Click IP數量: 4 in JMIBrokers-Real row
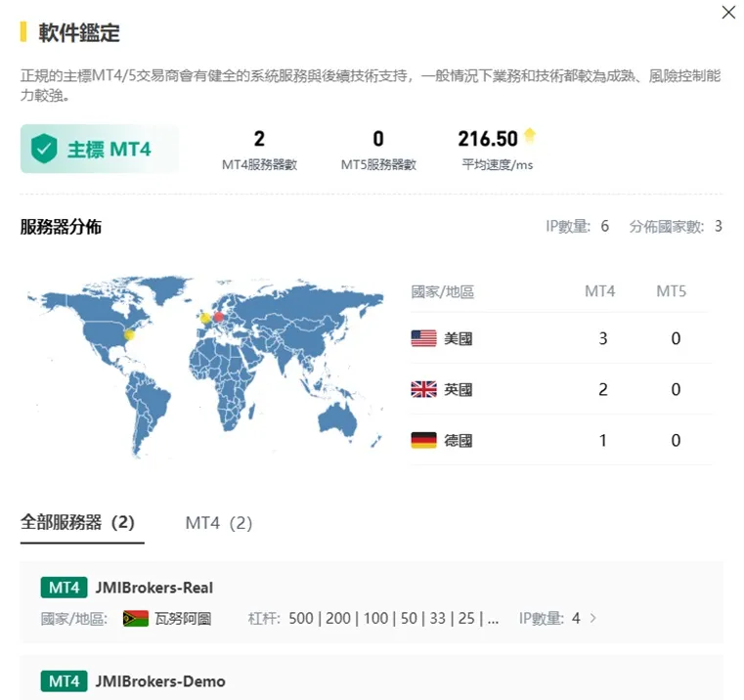 [549, 618]
